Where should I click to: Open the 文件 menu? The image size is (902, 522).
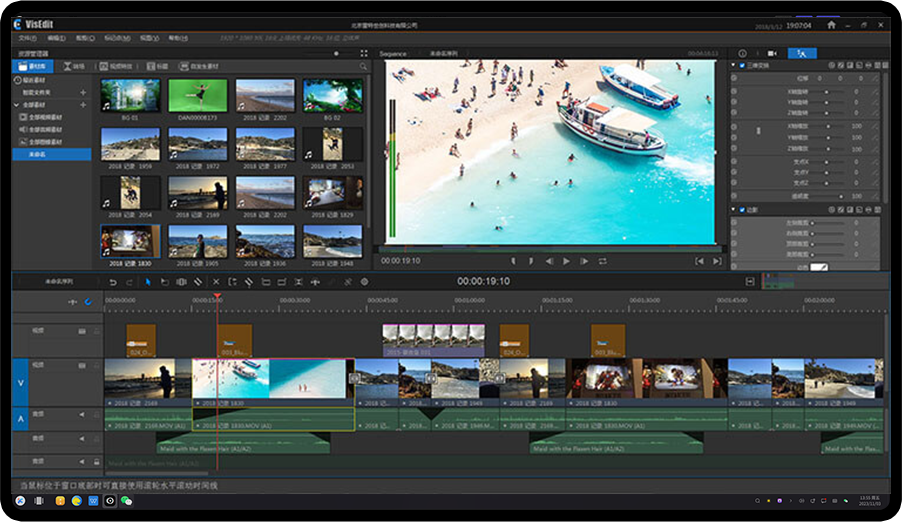tap(26, 38)
